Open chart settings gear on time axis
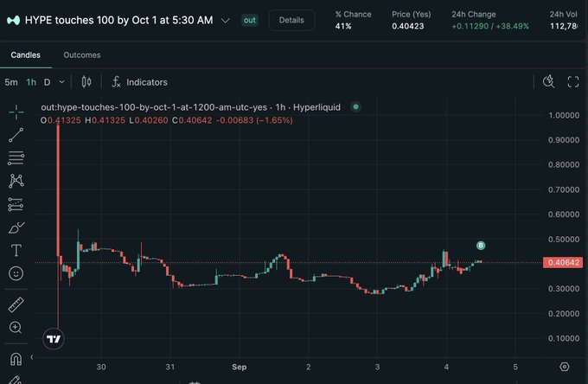 [565, 367]
